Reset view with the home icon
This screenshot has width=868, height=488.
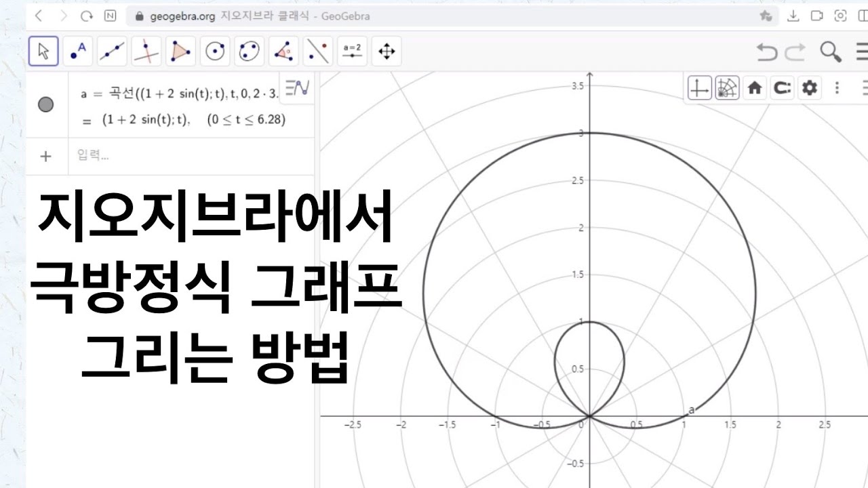coord(755,87)
